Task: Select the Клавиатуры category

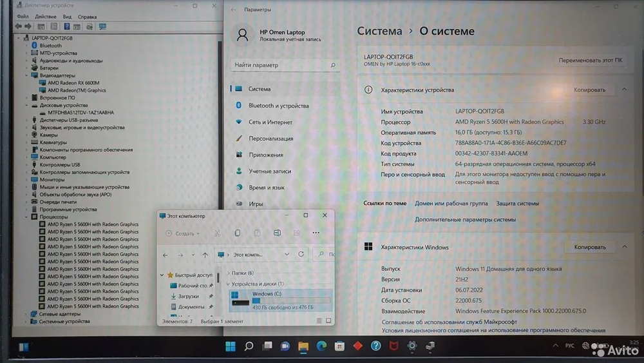Action: (53, 142)
